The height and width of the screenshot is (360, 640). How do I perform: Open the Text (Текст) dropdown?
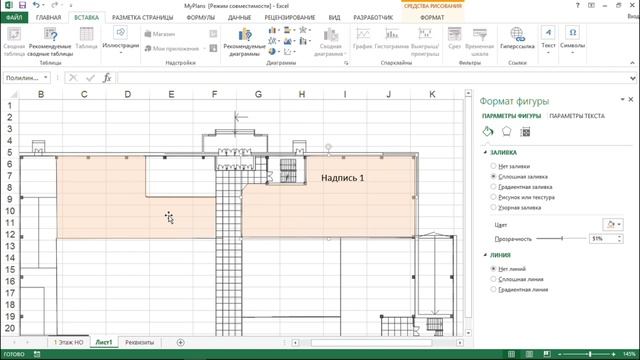click(x=548, y=40)
